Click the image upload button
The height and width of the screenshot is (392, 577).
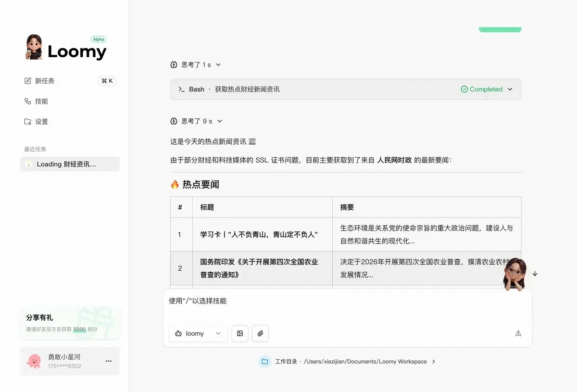click(240, 333)
